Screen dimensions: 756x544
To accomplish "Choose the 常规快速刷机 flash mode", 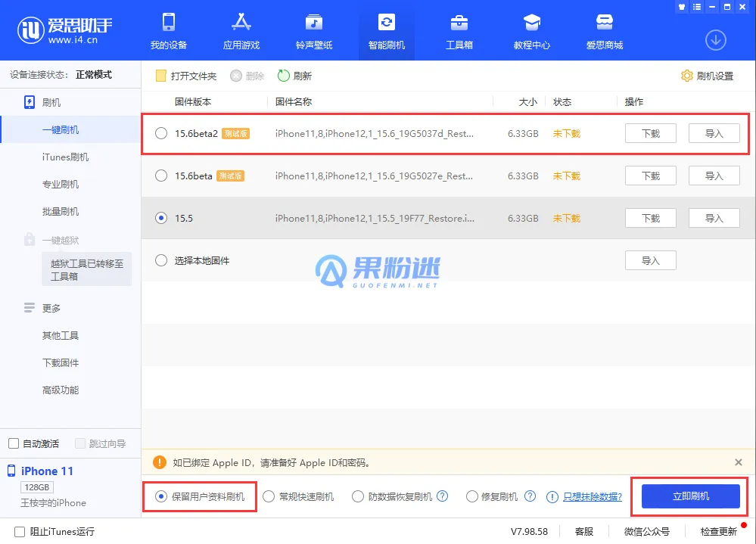I will pyautogui.click(x=269, y=497).
